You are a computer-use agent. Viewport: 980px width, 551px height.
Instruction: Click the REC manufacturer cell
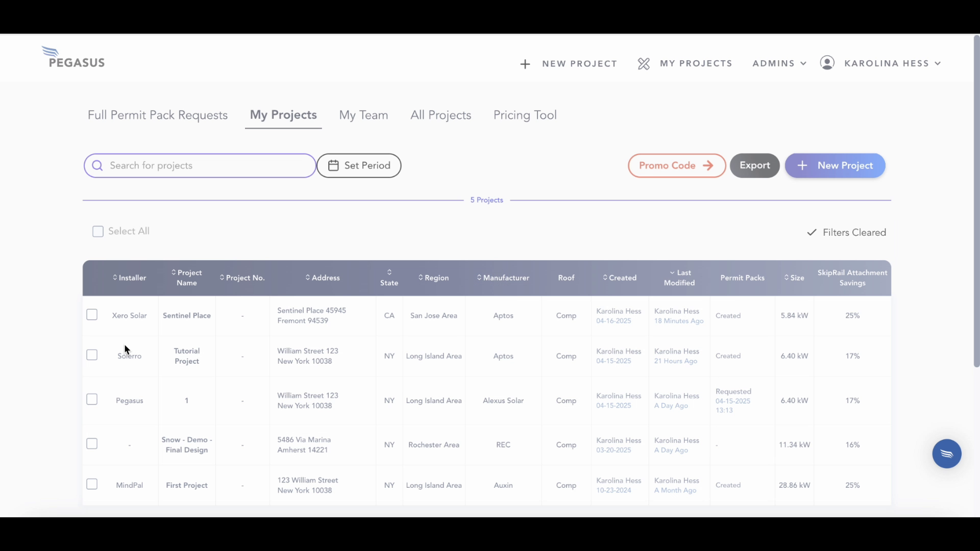(503, 445)
